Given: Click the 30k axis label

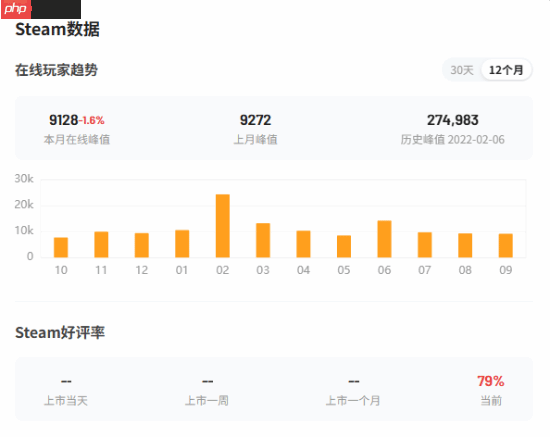Looking at the screenshot, I should tap(24, 179).
